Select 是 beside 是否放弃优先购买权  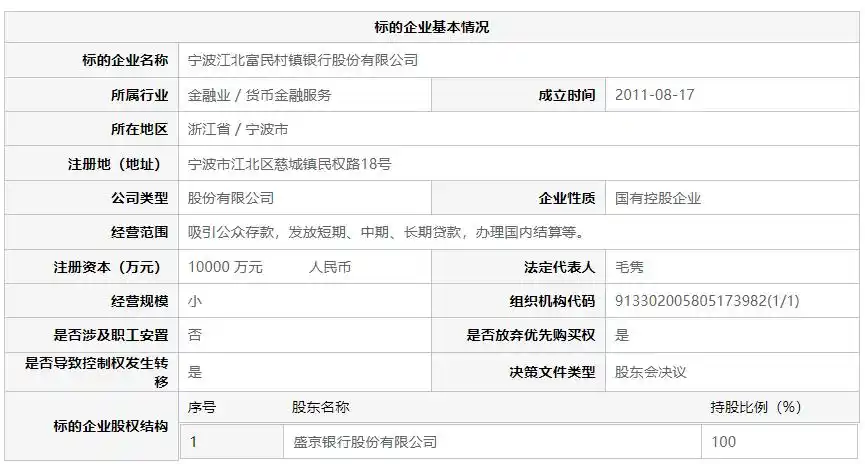pyautogui.click(x=622, y=335)
